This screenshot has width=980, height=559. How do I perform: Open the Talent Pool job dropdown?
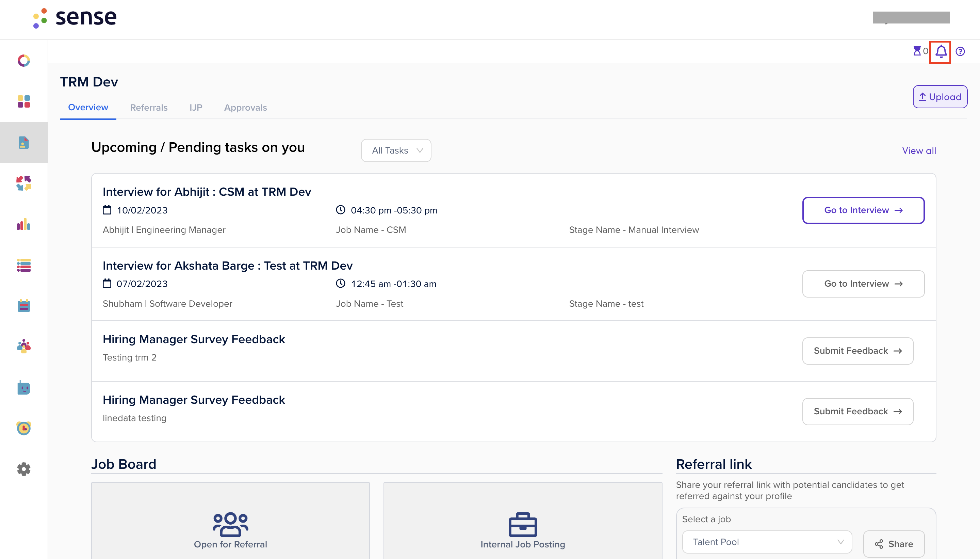[x=767, y=542]
